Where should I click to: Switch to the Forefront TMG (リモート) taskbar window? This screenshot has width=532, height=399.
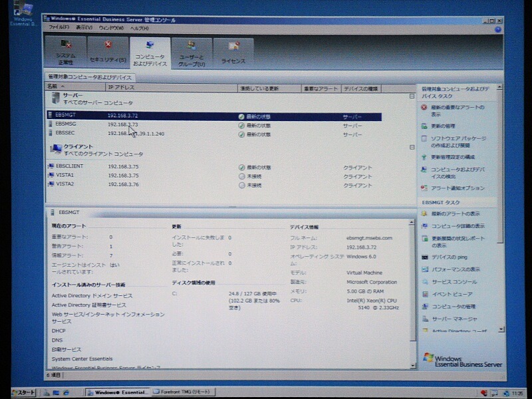click(184, 392)
